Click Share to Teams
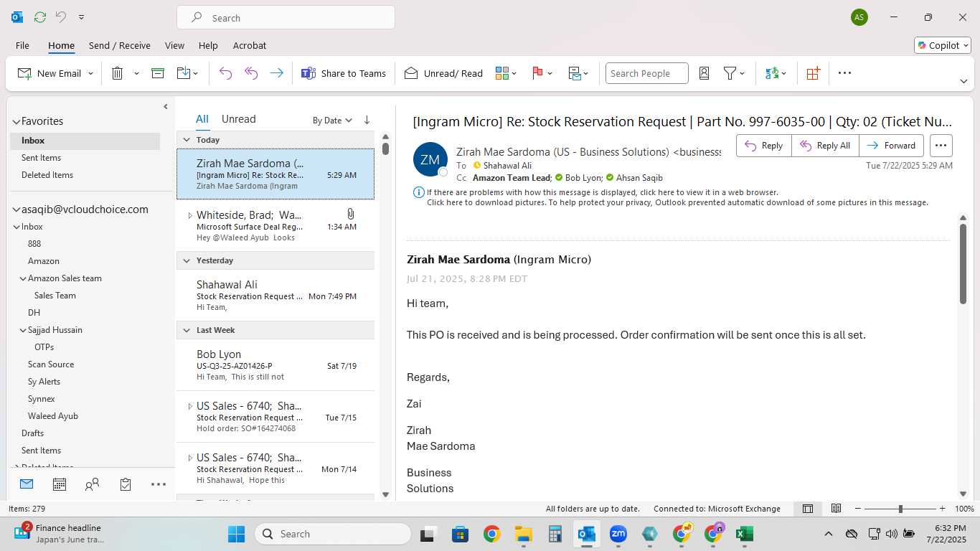Viewport: 980px width, 551px height. tap(344, 73)
